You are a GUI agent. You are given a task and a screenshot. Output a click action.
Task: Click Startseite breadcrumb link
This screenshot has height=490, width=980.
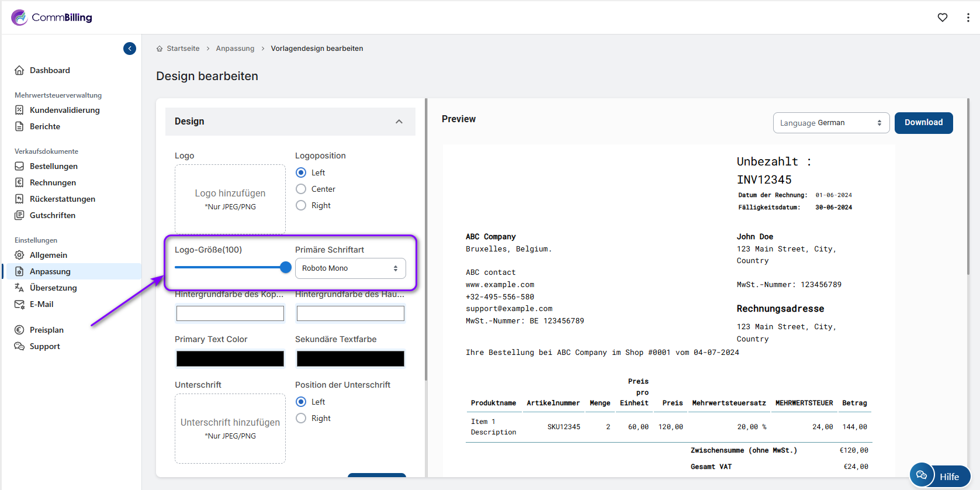tap(183, 49)
